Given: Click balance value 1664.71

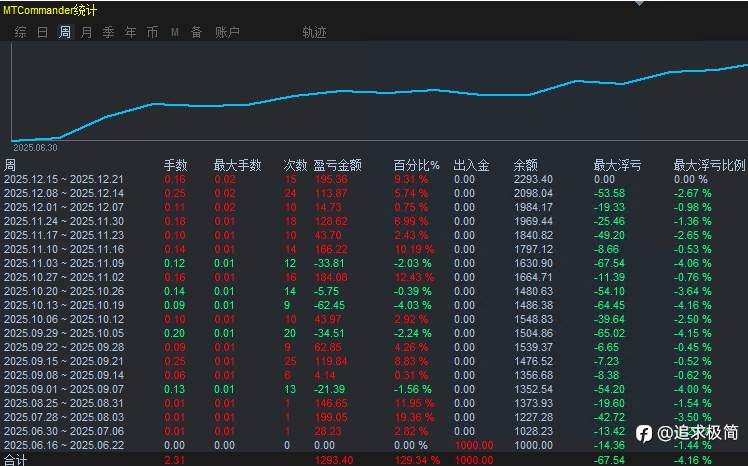Looking at the screenshot, I should (x=533, y=277).
